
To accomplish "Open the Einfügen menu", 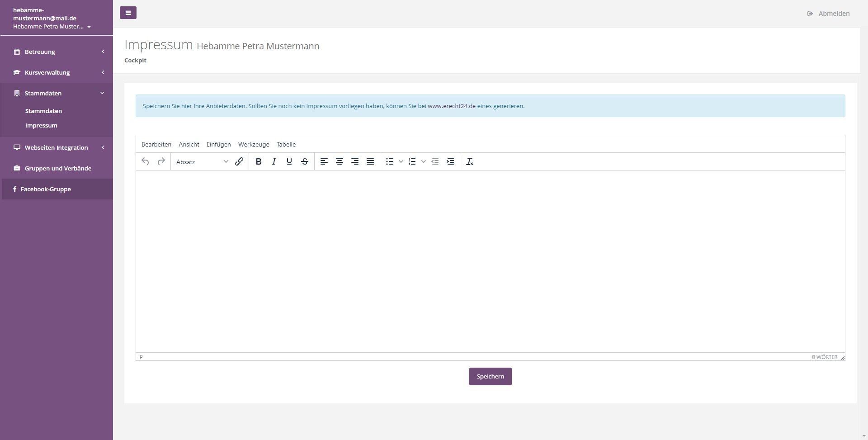I will pyautogui.click(x=218, y=144).
